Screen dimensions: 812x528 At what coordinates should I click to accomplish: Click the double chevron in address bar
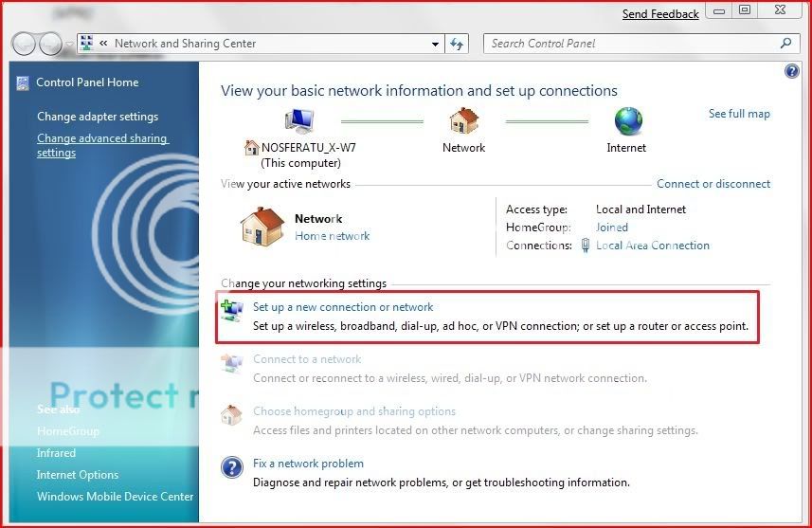103,44
